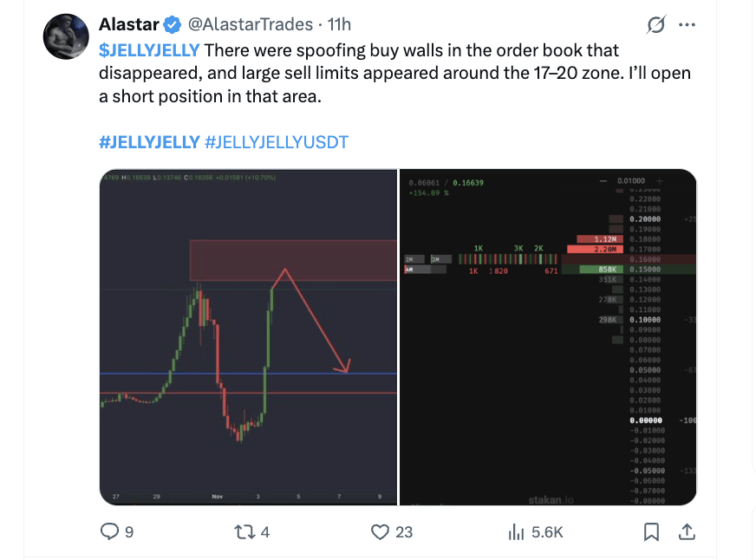Open the reply composer via speech bubble icon
This screenshot has height=560, width=756.
(109, 531)
